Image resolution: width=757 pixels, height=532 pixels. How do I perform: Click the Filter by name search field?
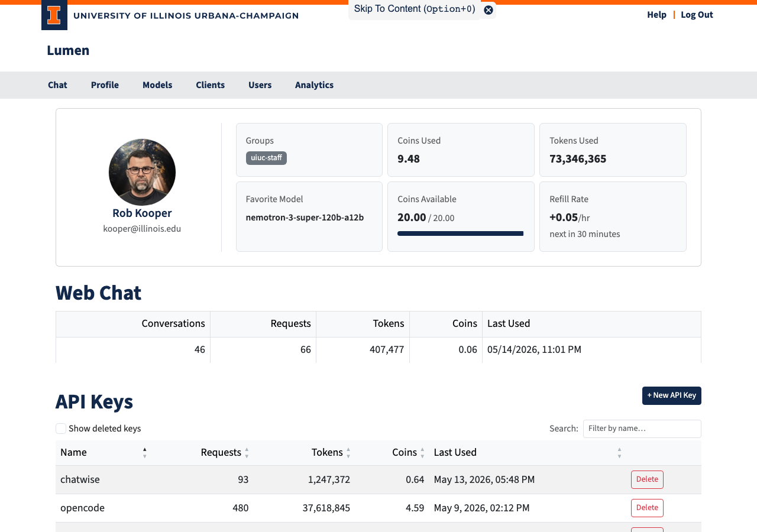click(642, 429)
